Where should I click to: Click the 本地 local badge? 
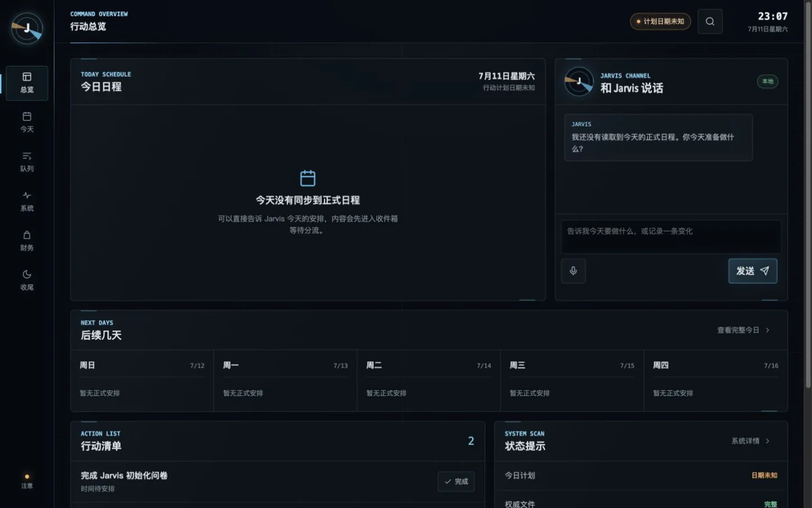(767, 81)
